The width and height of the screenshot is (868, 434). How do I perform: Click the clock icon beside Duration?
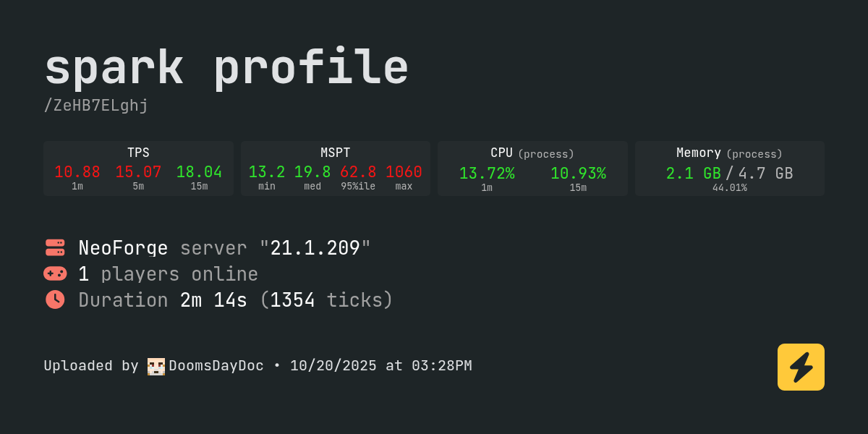tap(55, 299)
